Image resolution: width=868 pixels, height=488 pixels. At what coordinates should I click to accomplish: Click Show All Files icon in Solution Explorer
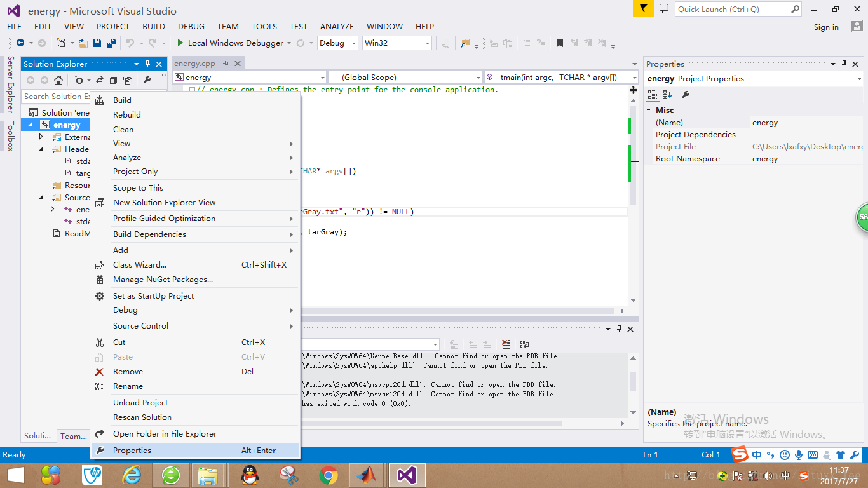coord(128,80)
